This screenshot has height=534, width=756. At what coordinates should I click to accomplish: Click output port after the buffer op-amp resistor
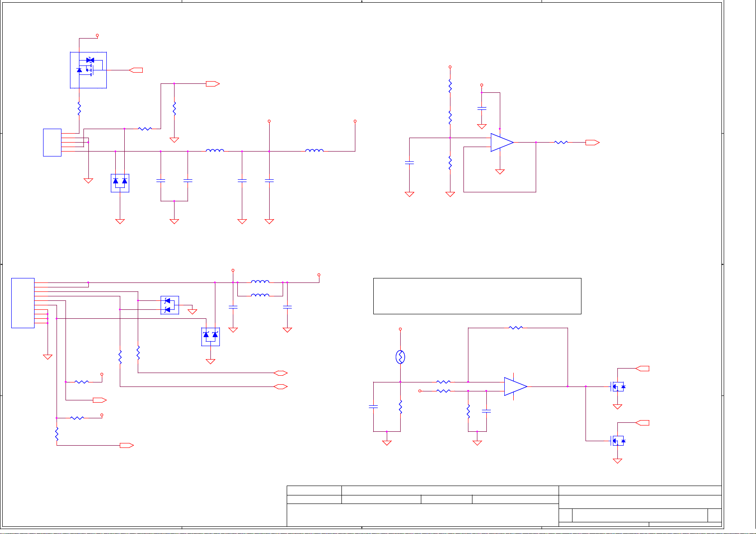pyautogui.click(x=592, y=143)
